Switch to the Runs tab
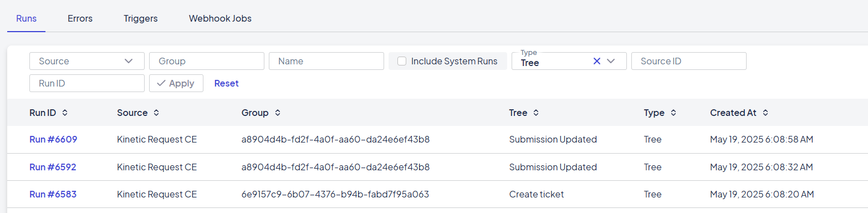868x213 pixels. click(x=27, y=18)
